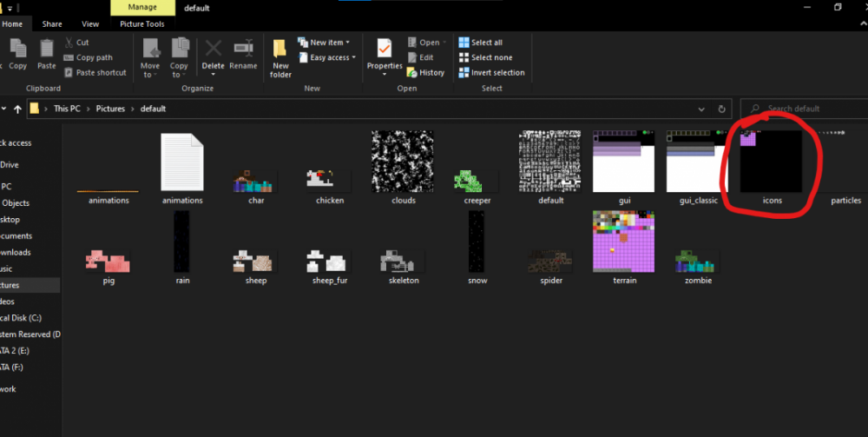The image size is (868, 437).
Task: Click Edit in the Open group
Action: 420,57
